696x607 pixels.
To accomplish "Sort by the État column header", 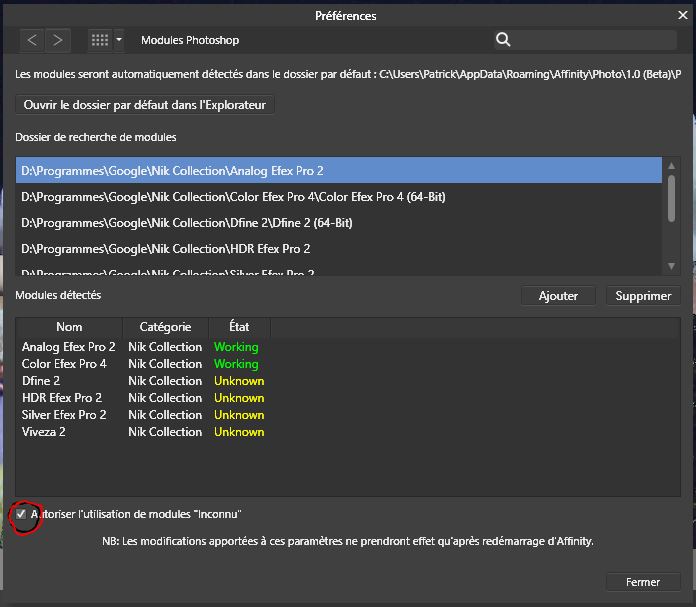I will tap(239, 327).
